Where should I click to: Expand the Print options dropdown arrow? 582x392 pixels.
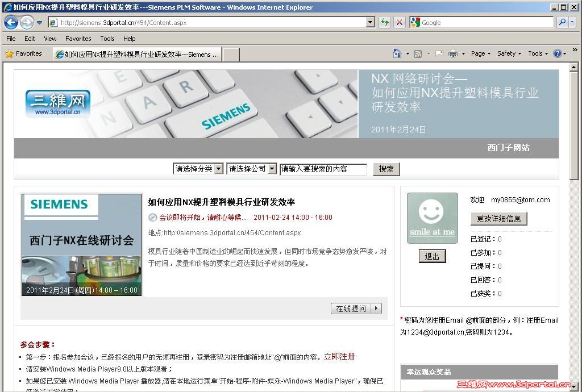[463, 54]
